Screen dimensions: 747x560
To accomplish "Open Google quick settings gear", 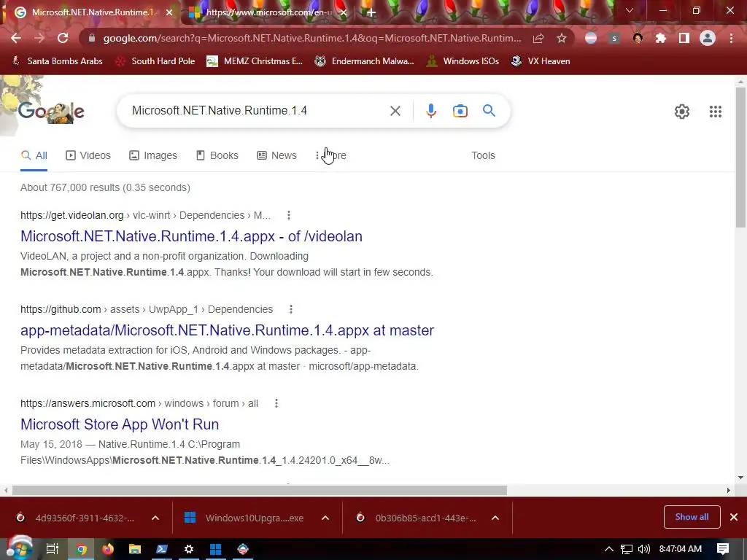I will [682, 112].
